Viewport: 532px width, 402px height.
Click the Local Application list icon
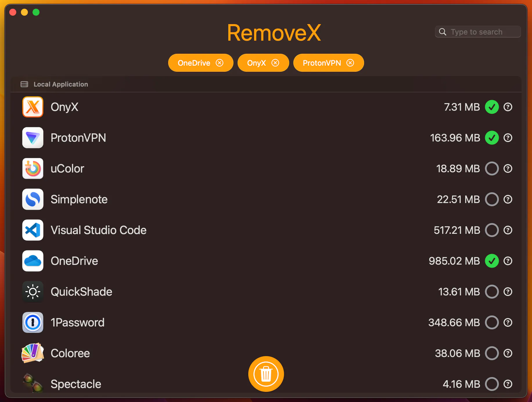coord(24,84)
